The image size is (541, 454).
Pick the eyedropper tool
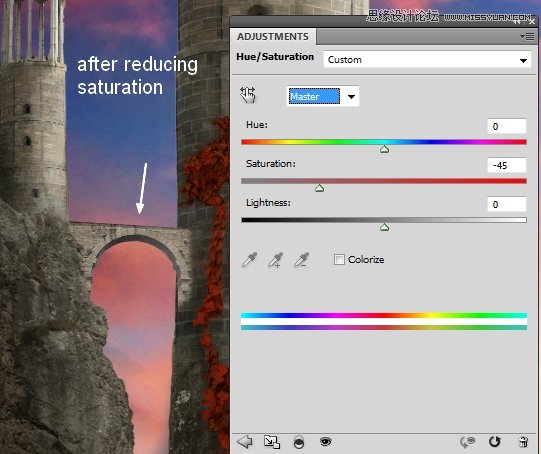point(249,260)
